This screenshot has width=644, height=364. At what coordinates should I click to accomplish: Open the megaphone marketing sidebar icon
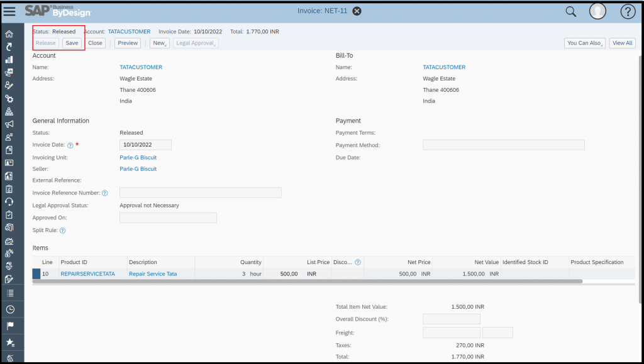point(9,124)
